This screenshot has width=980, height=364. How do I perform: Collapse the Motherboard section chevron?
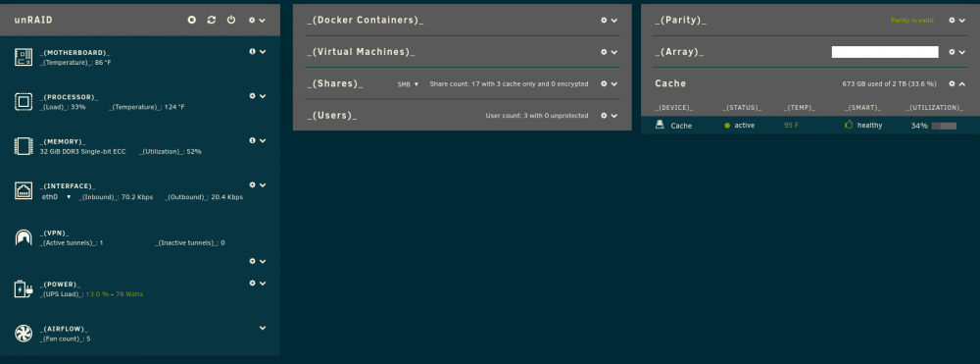263,52
